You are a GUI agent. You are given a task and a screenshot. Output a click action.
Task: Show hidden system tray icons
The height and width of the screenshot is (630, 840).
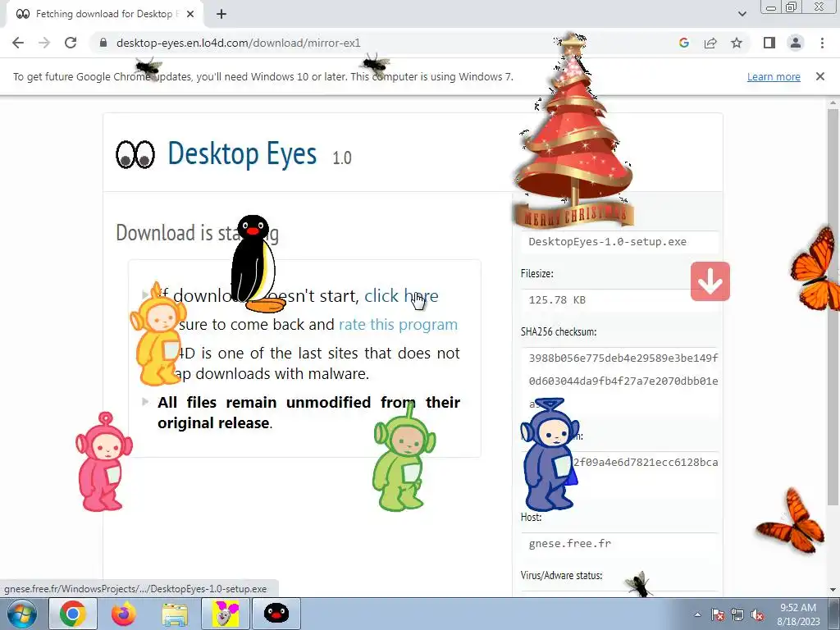click(697, 615)
